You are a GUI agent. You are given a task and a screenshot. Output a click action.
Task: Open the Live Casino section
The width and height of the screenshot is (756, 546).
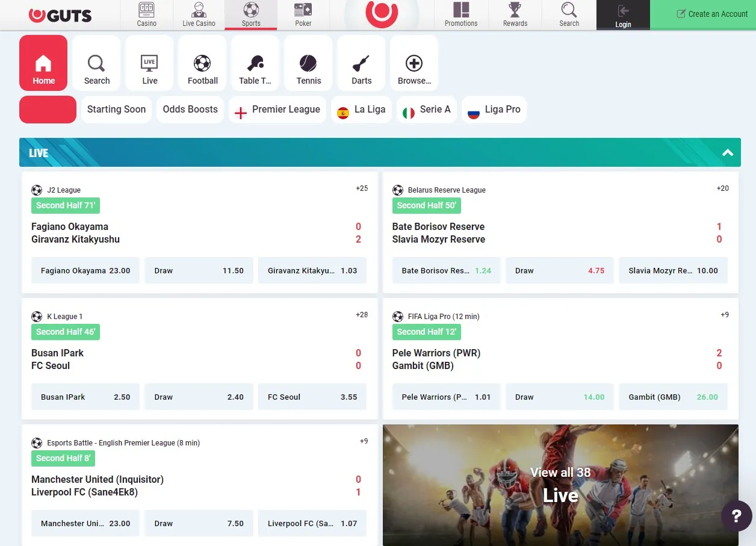[x=199, y=15]
